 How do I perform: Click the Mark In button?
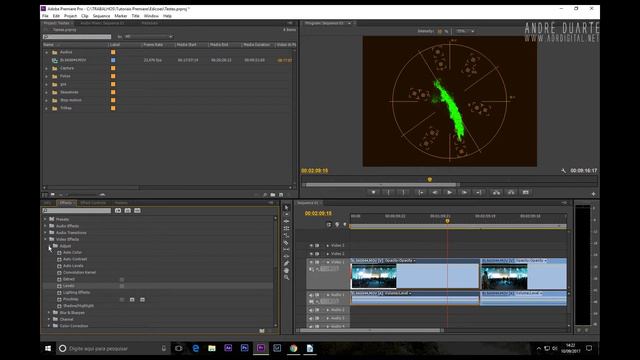389,192
